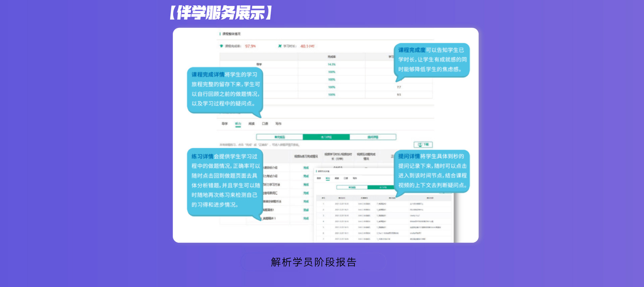Click the 课程完成度 speech bubble

432,60
